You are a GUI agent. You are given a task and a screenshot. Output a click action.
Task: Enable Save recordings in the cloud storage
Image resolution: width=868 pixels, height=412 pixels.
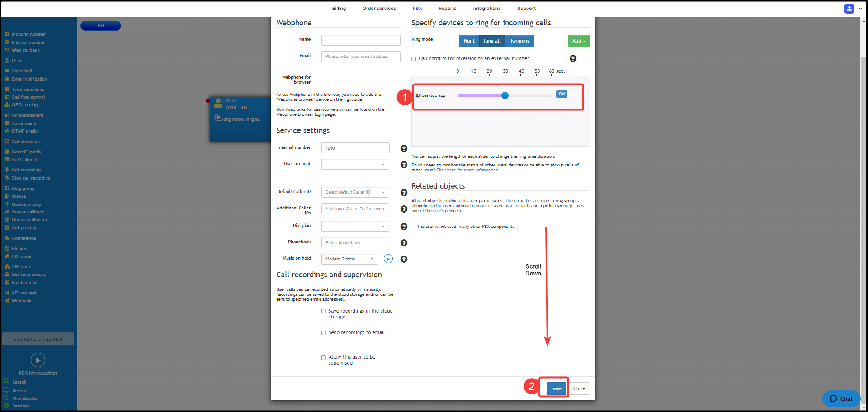point(324,311)
